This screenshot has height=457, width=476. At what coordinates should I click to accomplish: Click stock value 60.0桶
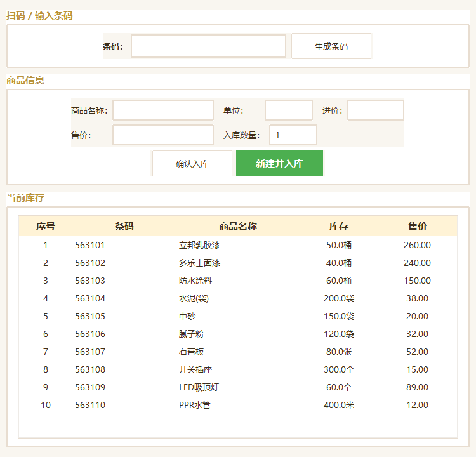click(339, 281)
